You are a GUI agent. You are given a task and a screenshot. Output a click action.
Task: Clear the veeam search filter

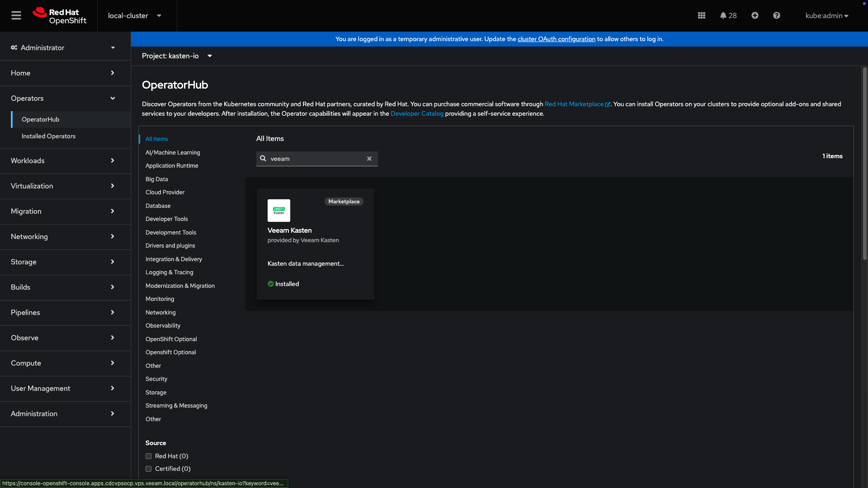pos(369,159)
